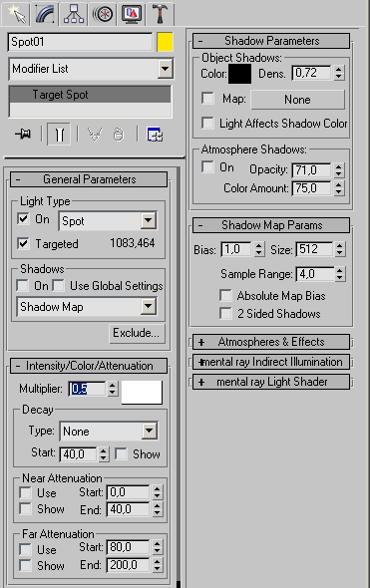Toggle Show End Result icon
Screen dimensions: 370x588
(x=59, y=134)
